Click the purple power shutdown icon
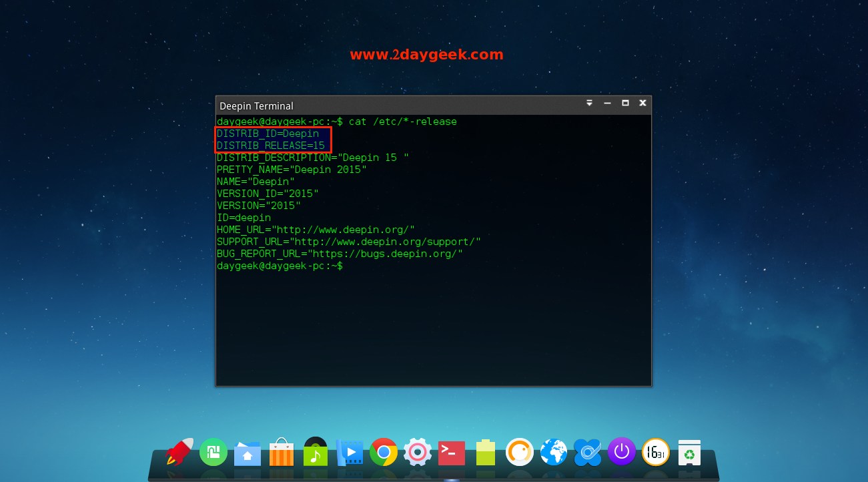This screenshot has width=868, height=482. [x=622, y=452]
